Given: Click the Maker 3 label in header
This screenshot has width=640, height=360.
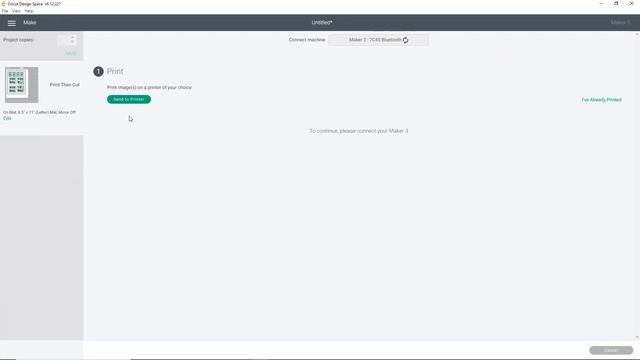Looking at the screenshot, I should (x=620, y=22).
